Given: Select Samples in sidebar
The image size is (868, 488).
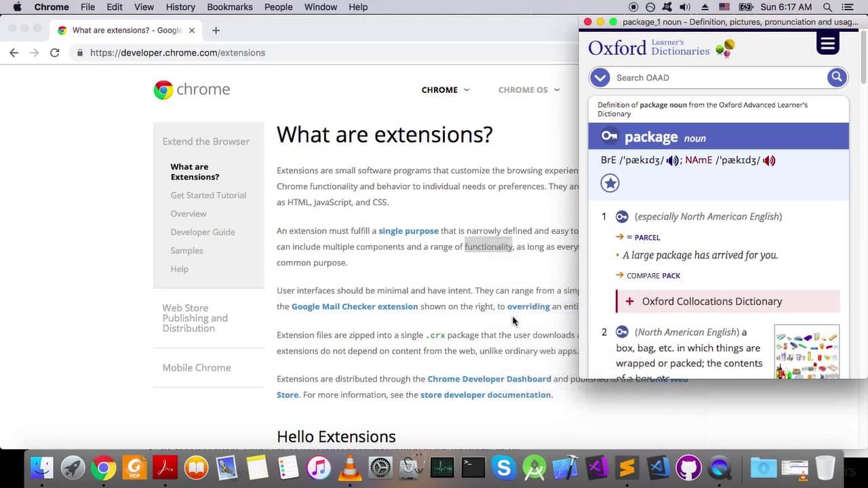Looking at the screenshot, I should tap(186, 250).
